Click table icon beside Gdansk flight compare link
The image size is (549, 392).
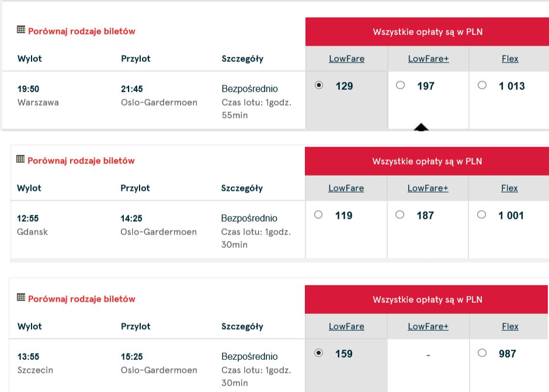20,159
